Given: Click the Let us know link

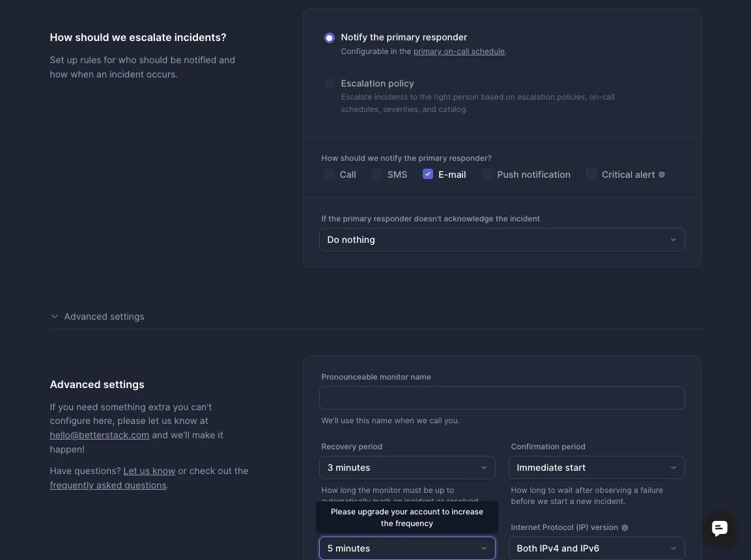Looking at the screenshot, I should (149, 471).
